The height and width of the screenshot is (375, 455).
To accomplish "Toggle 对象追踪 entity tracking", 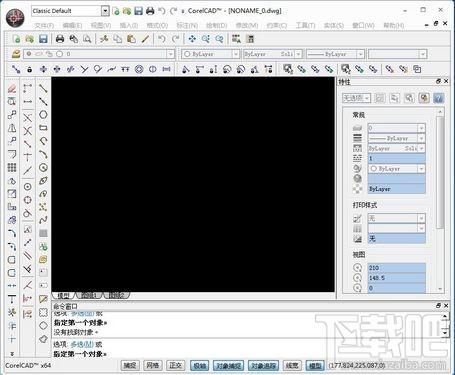I will pos(263,366).
